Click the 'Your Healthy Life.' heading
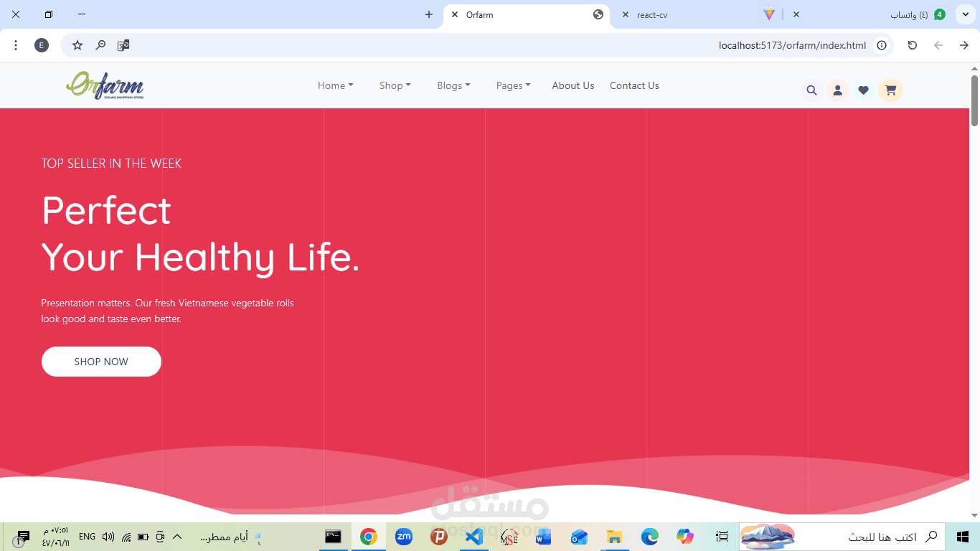 (200, 258)
